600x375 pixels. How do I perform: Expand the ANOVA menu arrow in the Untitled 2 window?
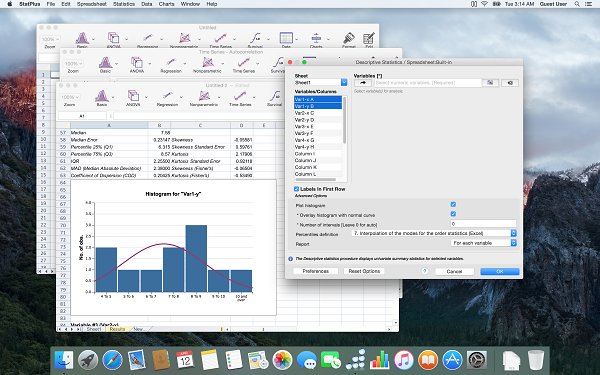click(x=146, y=97)
